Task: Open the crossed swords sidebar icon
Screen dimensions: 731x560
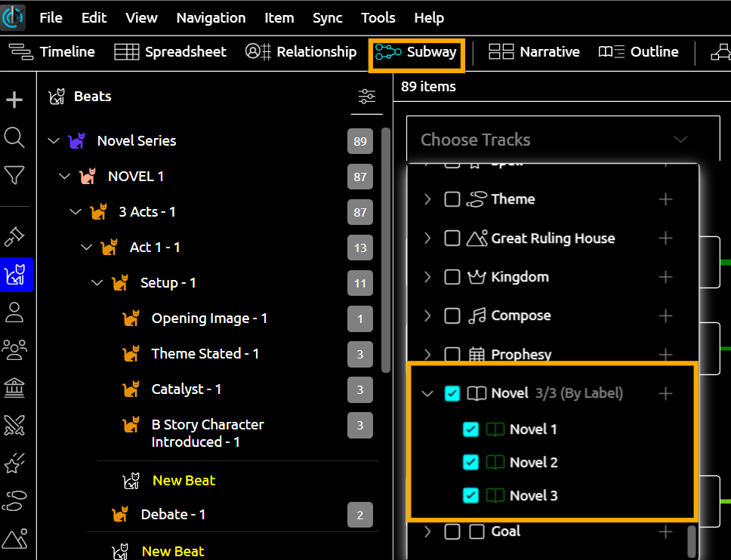Action: click(14, 425)
